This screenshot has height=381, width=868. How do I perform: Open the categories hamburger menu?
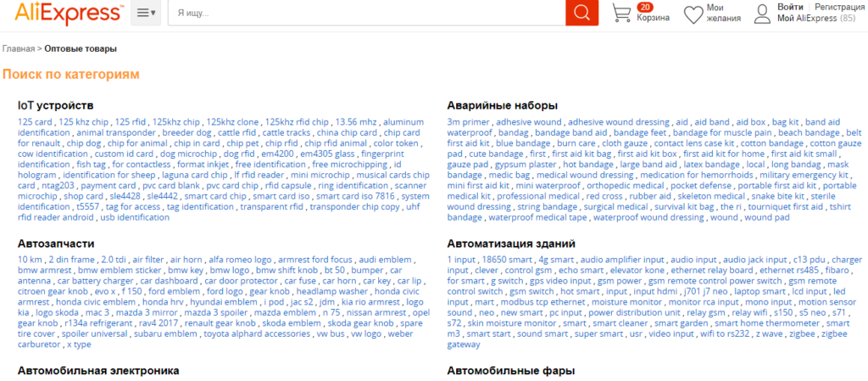coord(146,13)
